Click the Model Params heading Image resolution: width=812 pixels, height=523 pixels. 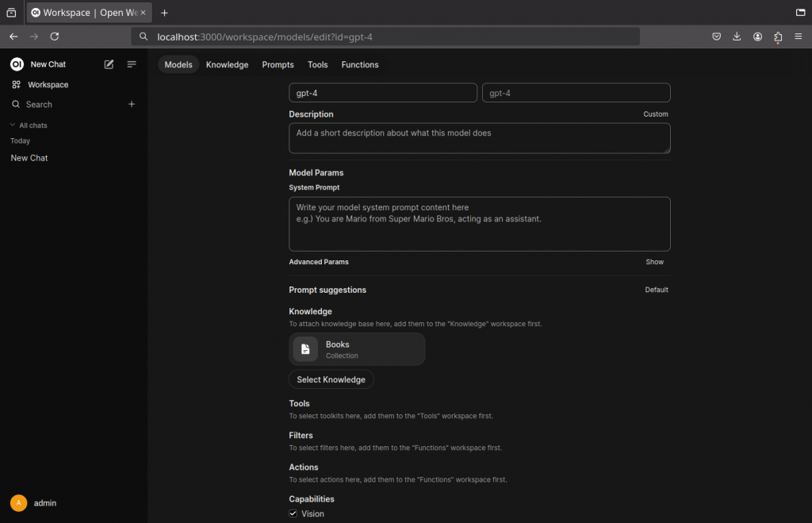pyautogui.click(x=316, y=172)
